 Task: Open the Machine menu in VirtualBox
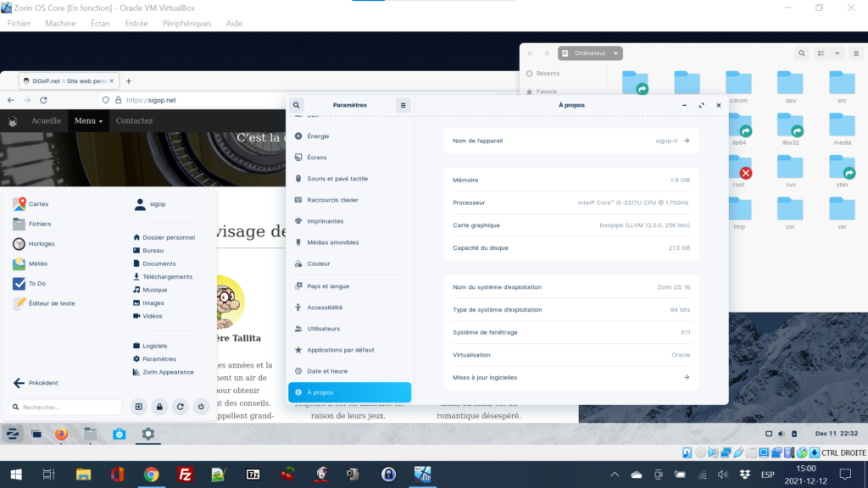(x=60, y=24)
